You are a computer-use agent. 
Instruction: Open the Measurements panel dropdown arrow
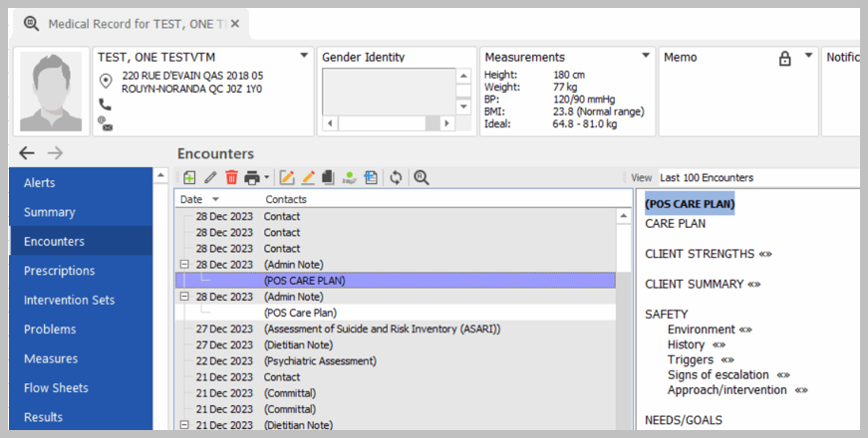[x=646, y=56]
